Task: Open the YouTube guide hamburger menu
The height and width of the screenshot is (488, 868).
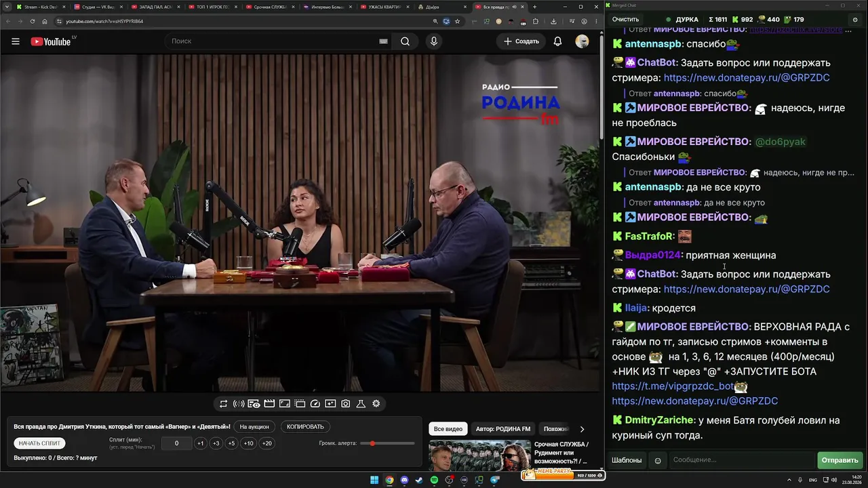Action: click(x=16, y=41)
